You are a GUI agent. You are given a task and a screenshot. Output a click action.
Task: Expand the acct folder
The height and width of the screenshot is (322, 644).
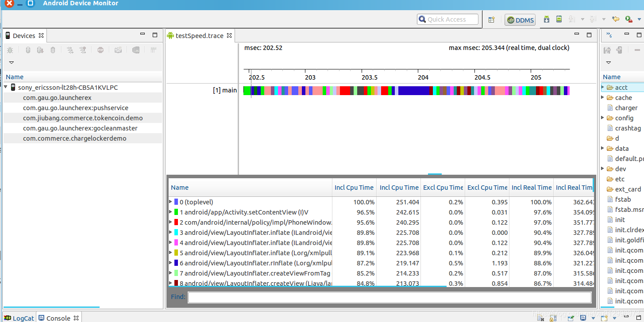[603, 87]
